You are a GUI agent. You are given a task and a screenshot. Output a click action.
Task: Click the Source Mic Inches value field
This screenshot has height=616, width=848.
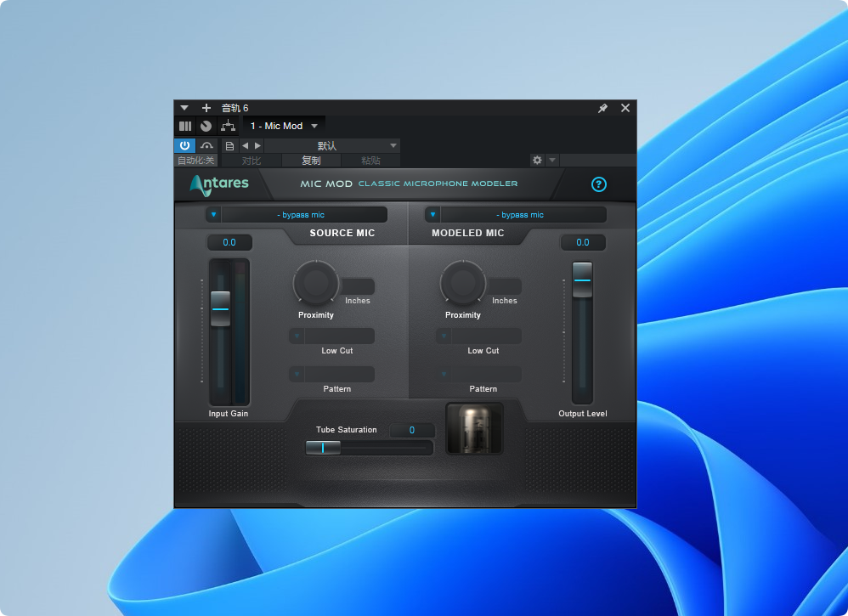(x=358, y=286)
